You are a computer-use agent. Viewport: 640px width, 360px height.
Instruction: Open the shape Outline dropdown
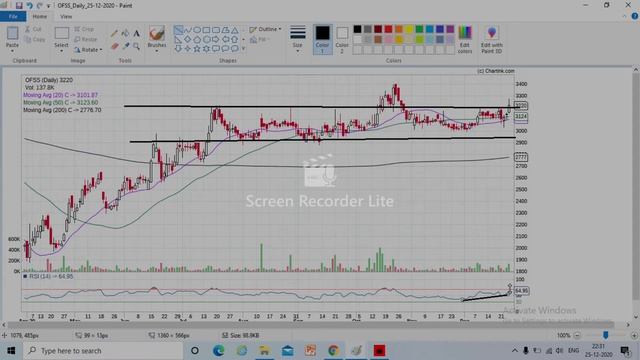pyautogui.click(x=265, y=29)
